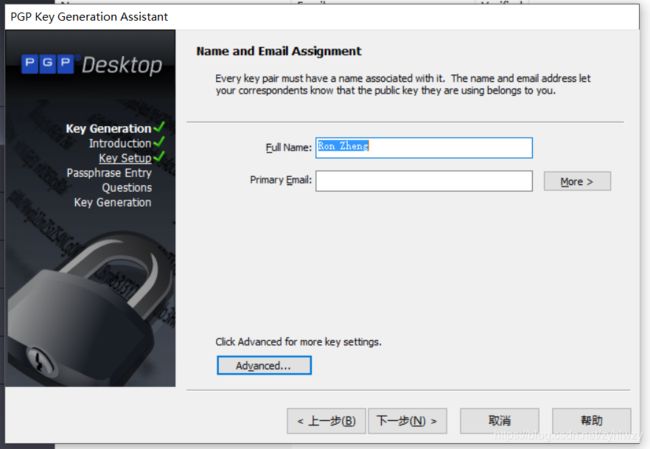Click the padlock image in sidebar
The height and width of the screenshot is (449, 650).
pyautogui.click(x=89, y=311)
